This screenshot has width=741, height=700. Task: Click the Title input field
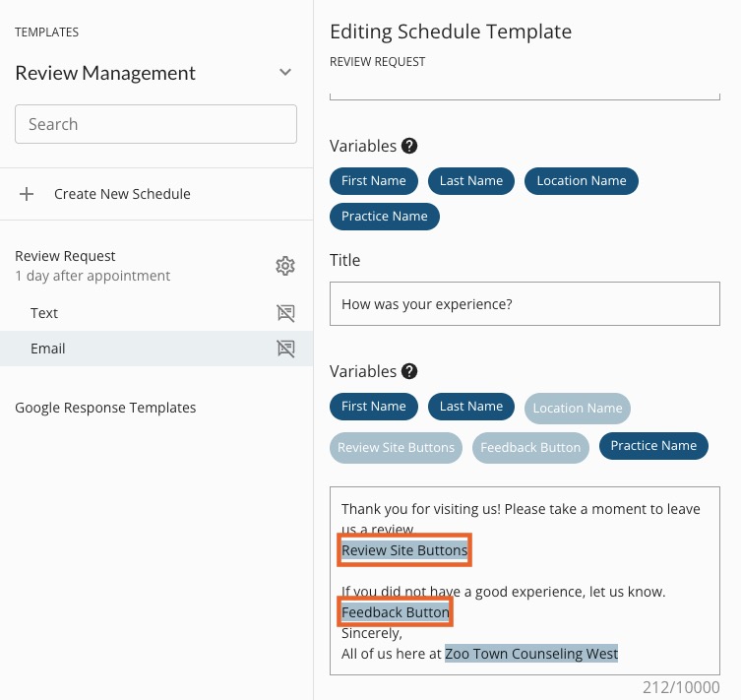525,304
